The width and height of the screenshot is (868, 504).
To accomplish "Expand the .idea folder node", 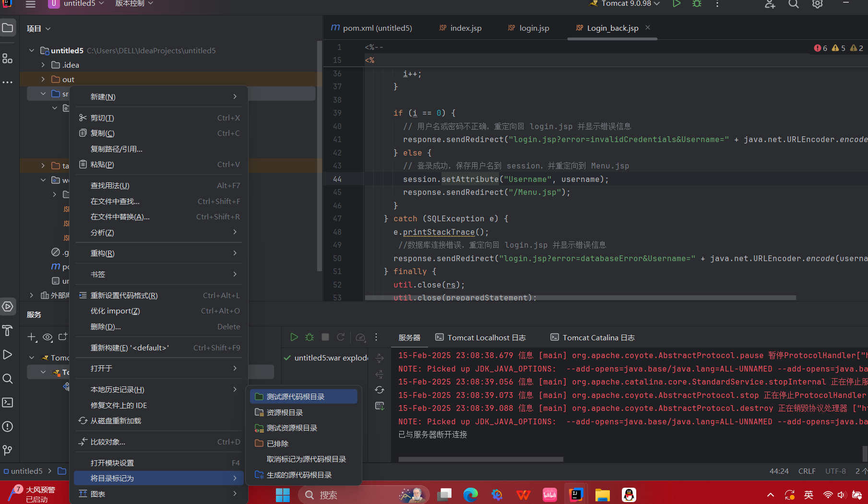I will pyautogui.click(x=43, y=65).
